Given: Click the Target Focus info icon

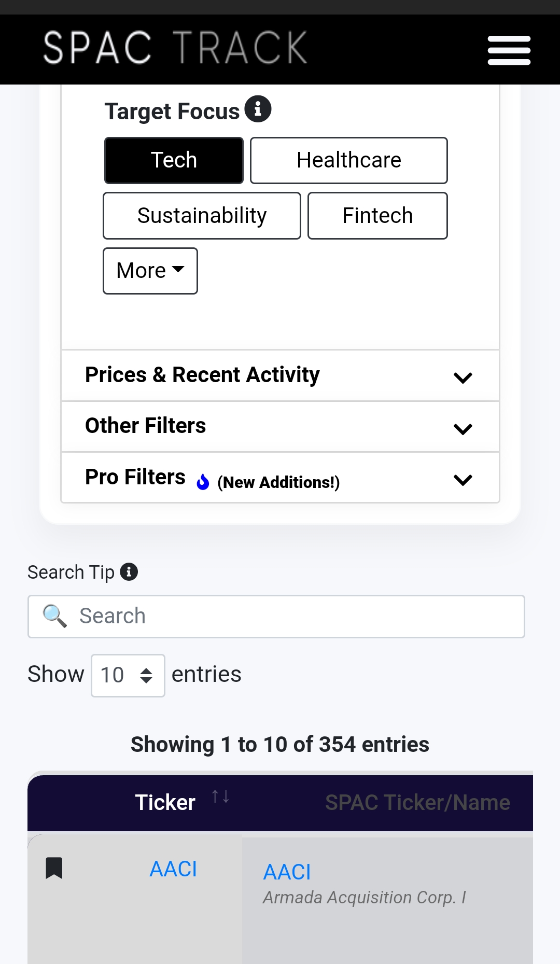Looking at the screenshot, I should click(258, 109).
